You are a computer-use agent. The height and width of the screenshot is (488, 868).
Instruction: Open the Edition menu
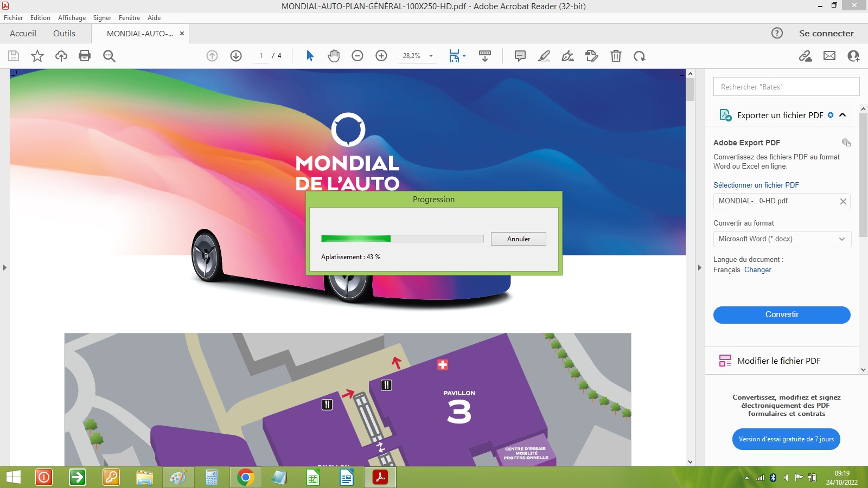tap(40, 18)
